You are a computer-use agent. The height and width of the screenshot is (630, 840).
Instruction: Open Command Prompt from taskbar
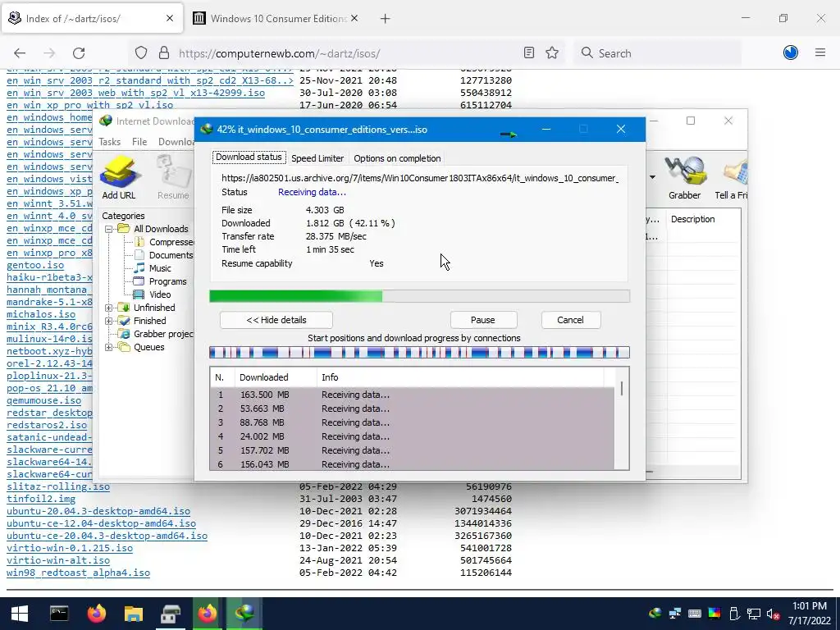click(59, 614)
